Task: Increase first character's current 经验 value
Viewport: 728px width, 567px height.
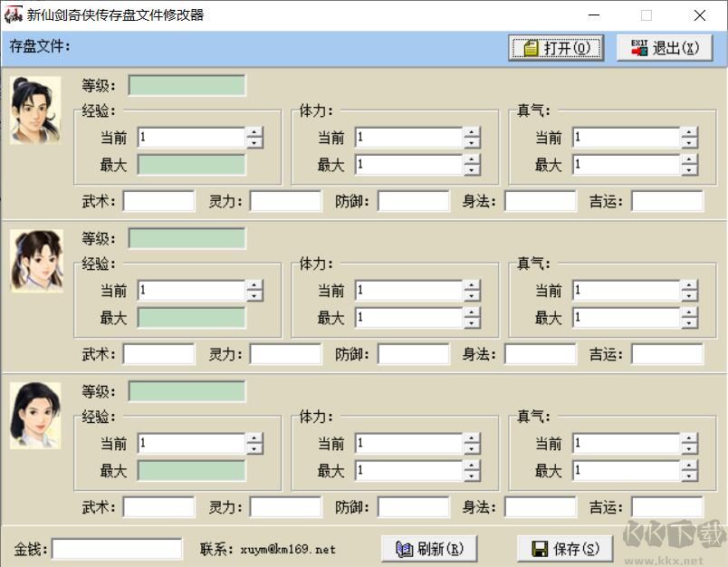Action: pos(254,132)
